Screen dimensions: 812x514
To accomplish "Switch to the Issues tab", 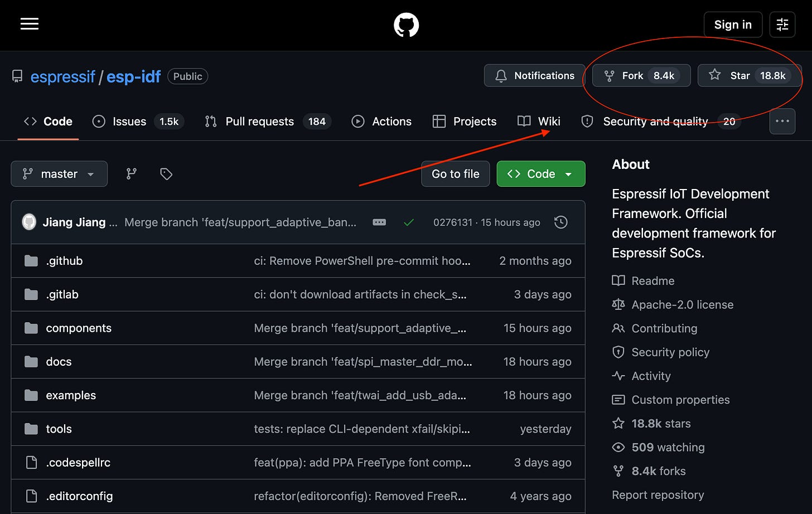I will [x=138, y=122].
